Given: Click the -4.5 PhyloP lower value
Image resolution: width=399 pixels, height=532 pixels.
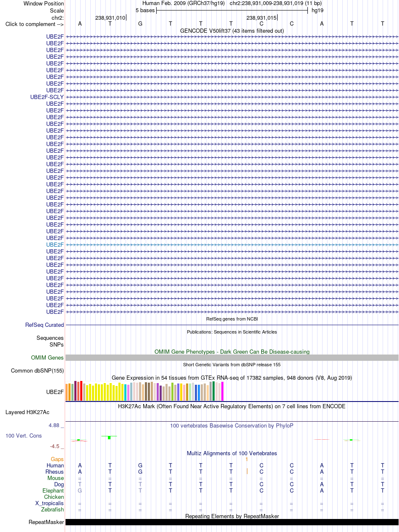Looking at the screenshot, I should 56,446.
